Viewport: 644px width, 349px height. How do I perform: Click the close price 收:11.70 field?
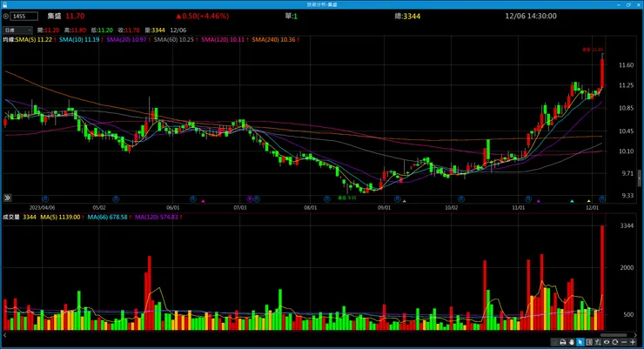(x=129, y=30)
